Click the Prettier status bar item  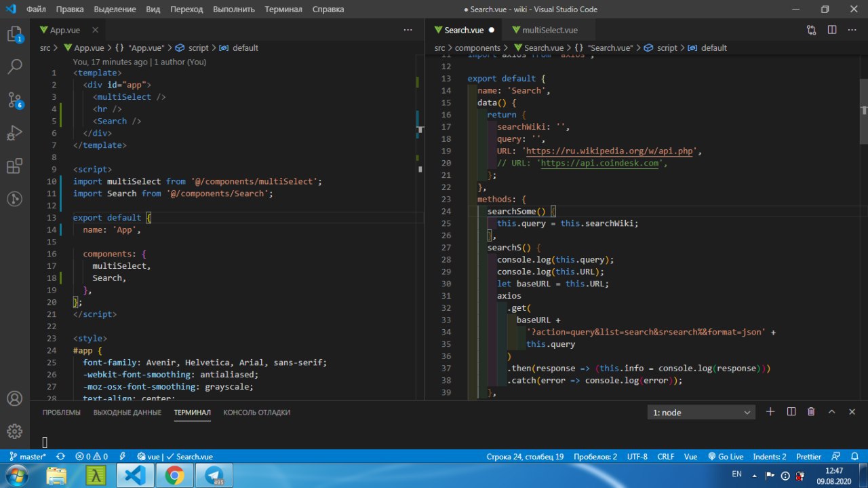click(808, 457)
